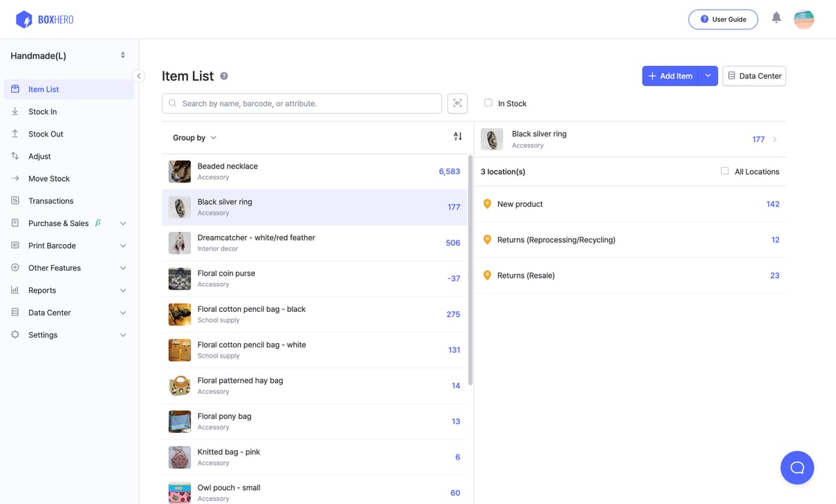Check the All Locations checkbox
The width and height of the screenshot is (836, 504).
725,171
